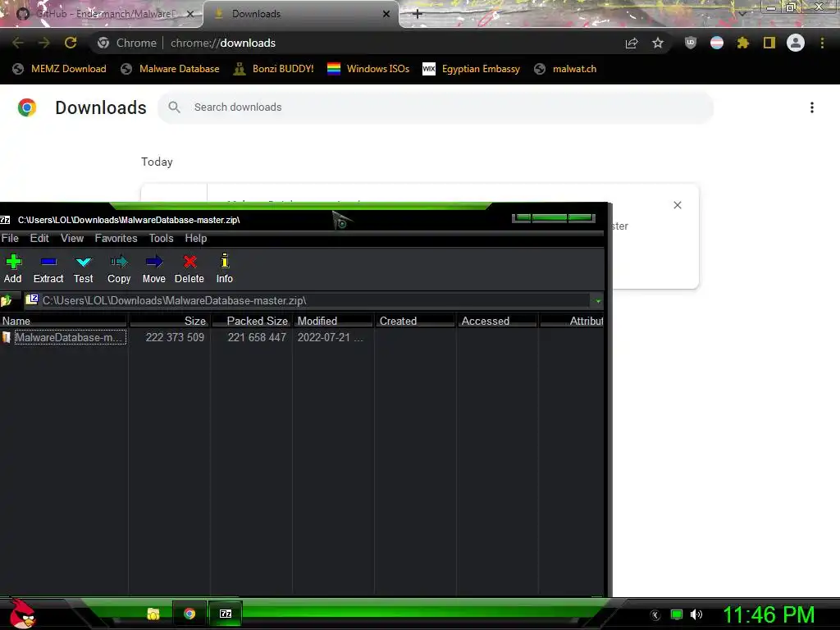The height and width of the screenshot is (630, 840).
Task: Choose the Move tool in 7-Zip
Action: pyautogui.click(x=153, y=269)
